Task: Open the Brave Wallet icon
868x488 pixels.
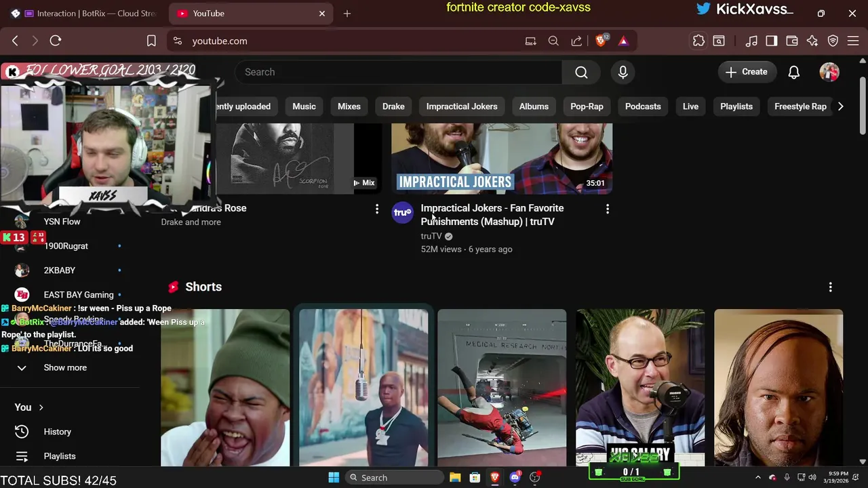Action: tap(791, 41)
